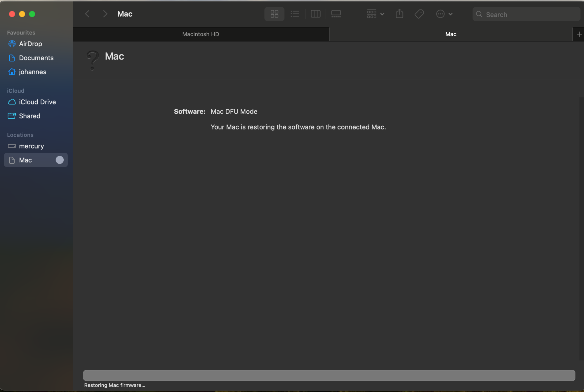Select the Mac tab
The height and width of the screenshot is (392, 584).
451,34
